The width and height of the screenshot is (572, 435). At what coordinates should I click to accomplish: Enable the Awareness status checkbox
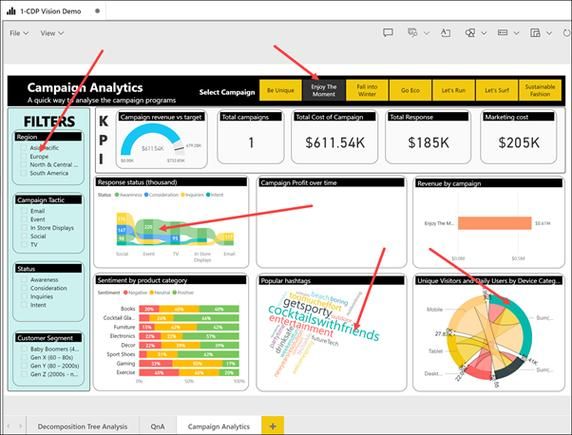click(x=24, y=280)
